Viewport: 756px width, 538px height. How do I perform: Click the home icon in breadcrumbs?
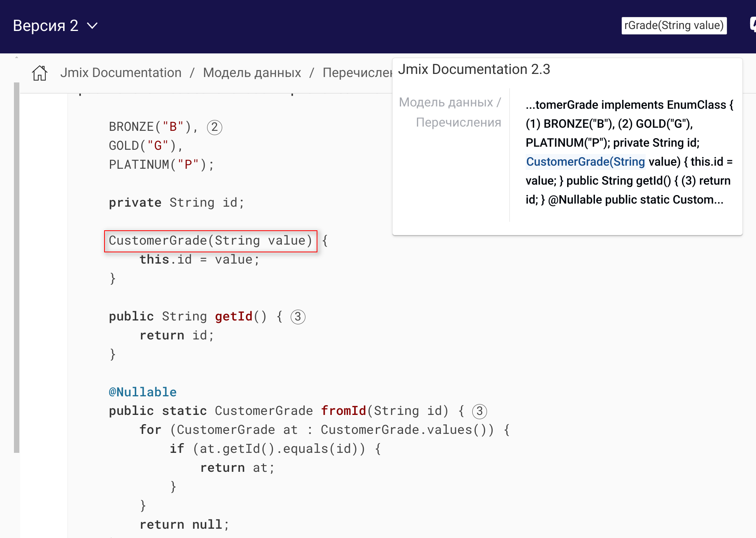click(39, 73)
